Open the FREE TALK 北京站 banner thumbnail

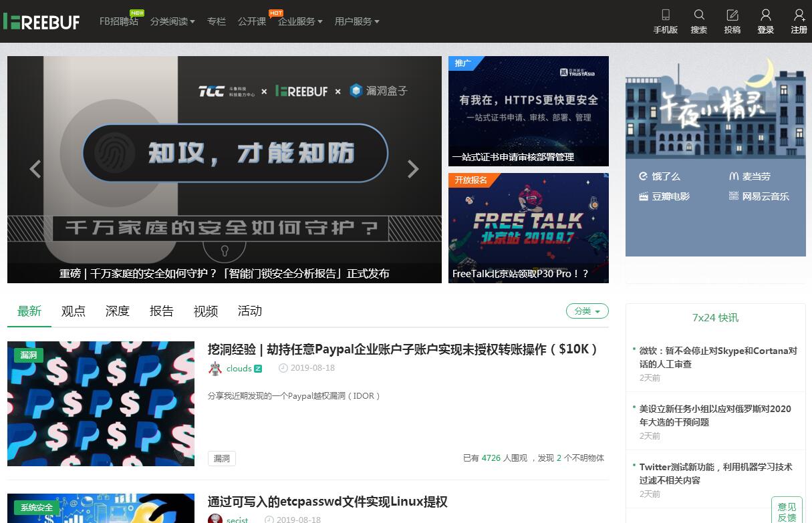(528, 228)
